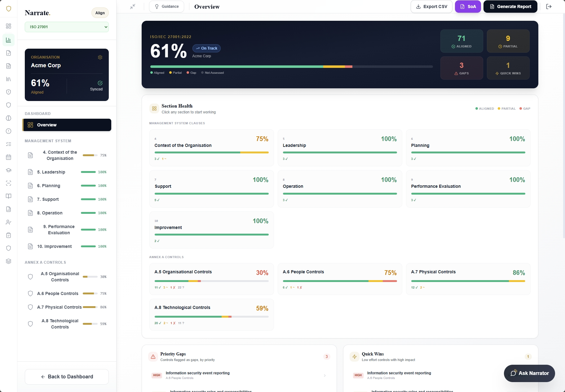
Task: Select the dashboard grid icon in sidebar
Action: click(x=8, y=26)
